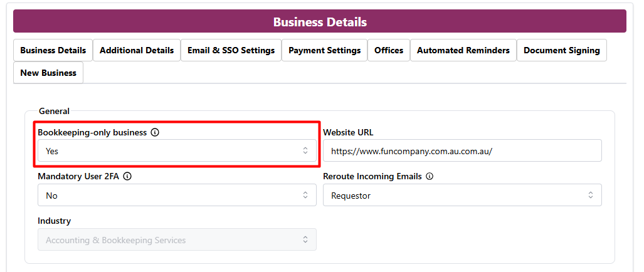Open the Automated Reminders tab
Viewport: 644px width, 272px height.
[463, 50]
